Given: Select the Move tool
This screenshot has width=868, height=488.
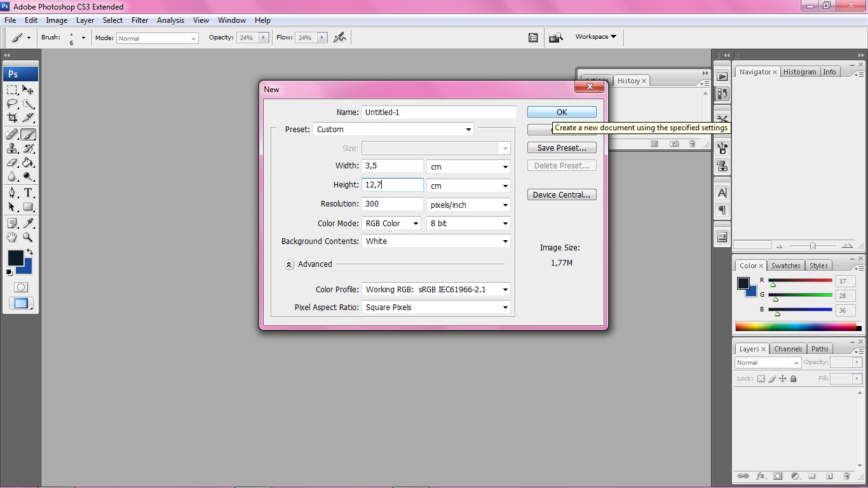Looking at the screenshot, I should pyautogui.click(x=28, y=90).
